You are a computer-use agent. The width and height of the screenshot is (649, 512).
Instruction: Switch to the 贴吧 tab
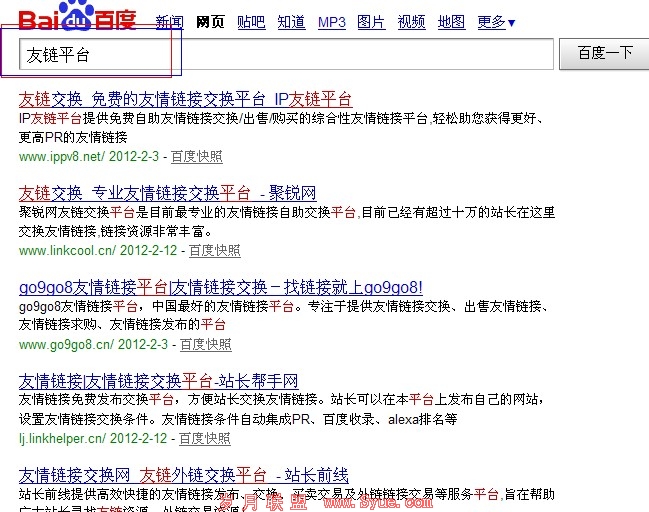click(251, 22)
